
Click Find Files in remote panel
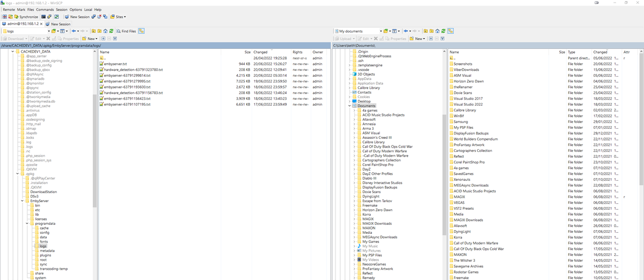(x=126, y=31)
